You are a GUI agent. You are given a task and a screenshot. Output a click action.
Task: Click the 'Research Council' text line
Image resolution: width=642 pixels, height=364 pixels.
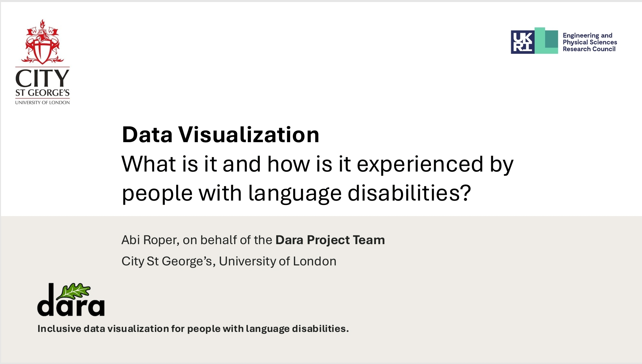(x=589, y=49)
